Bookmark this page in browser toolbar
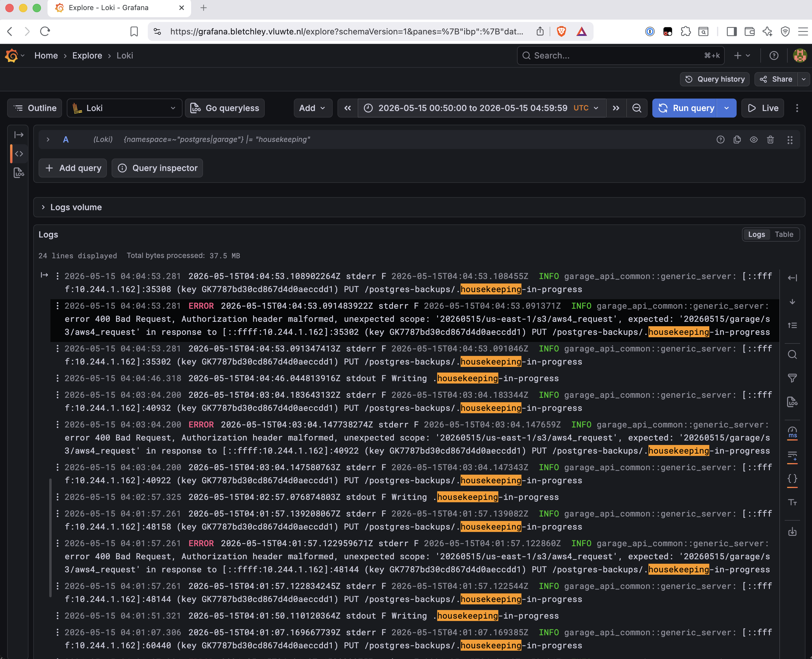 click(134, 31)
